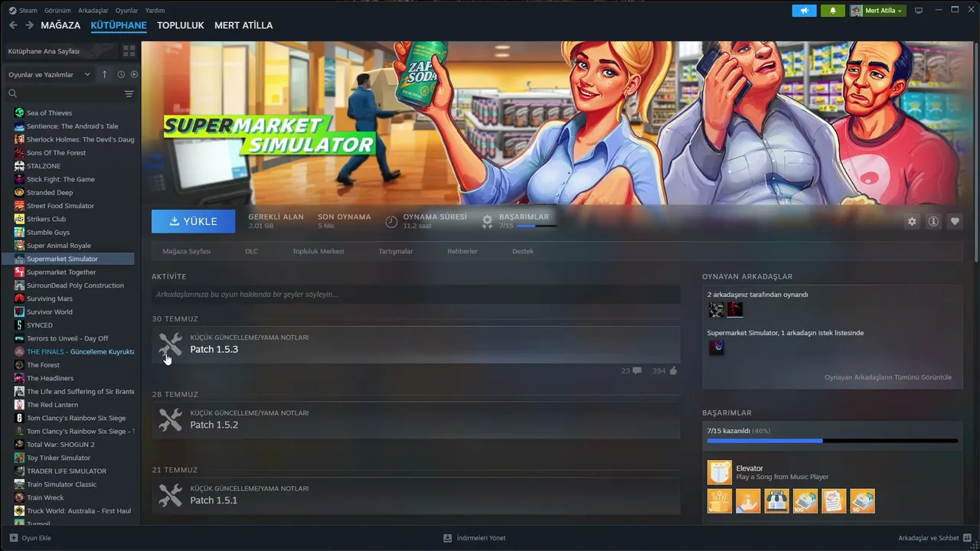The height and width of the screenshot is (551, 980).
Task: Open the blue megaphone announcements button
Action: tap(804, 11)
